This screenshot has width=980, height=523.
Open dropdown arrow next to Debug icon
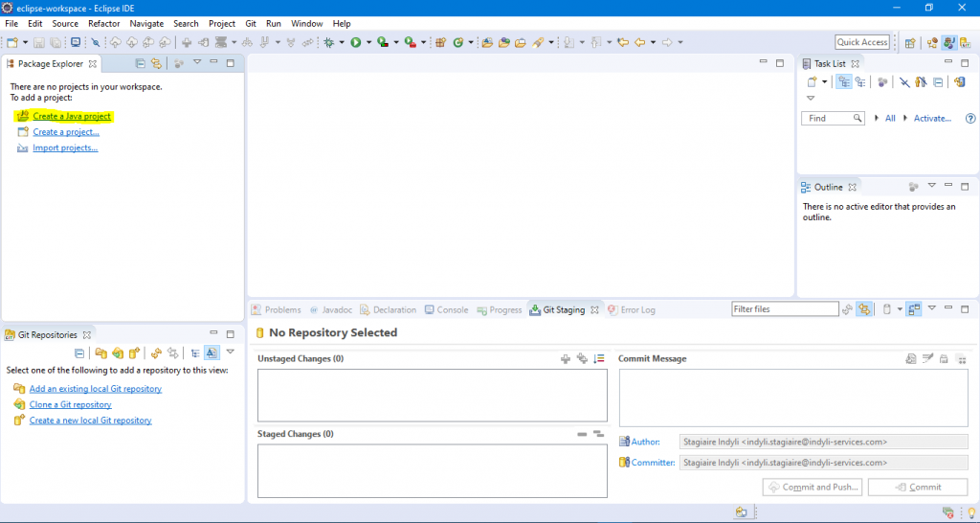click(x=342, y=42)
